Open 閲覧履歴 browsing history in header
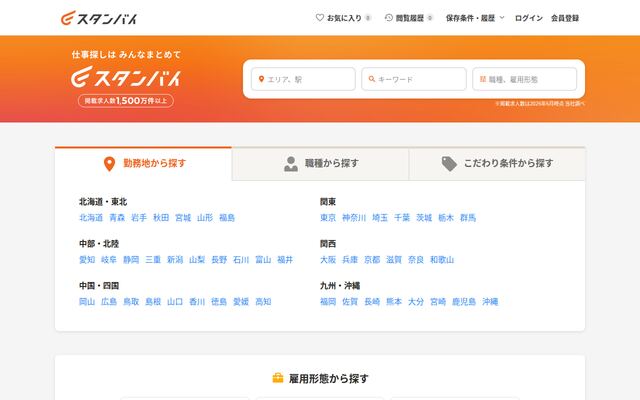This screenshot has width=640, height=400. (409, 18)
